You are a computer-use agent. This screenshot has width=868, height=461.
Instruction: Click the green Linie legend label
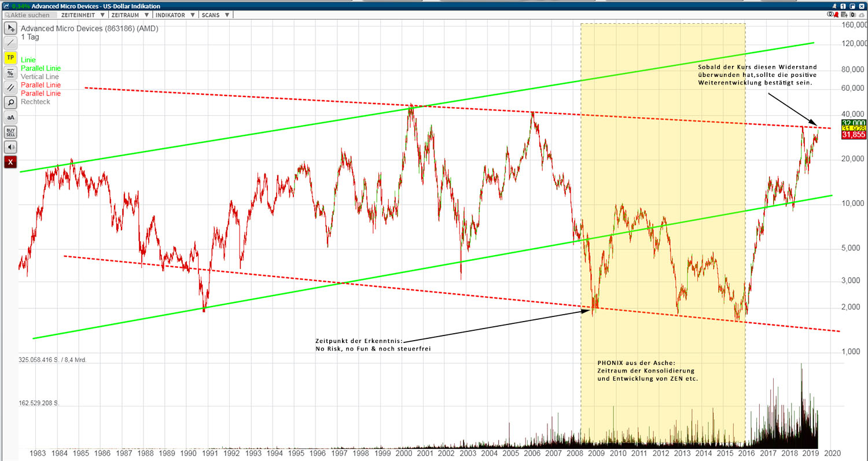pyautogui.click(x=28, y=60)
